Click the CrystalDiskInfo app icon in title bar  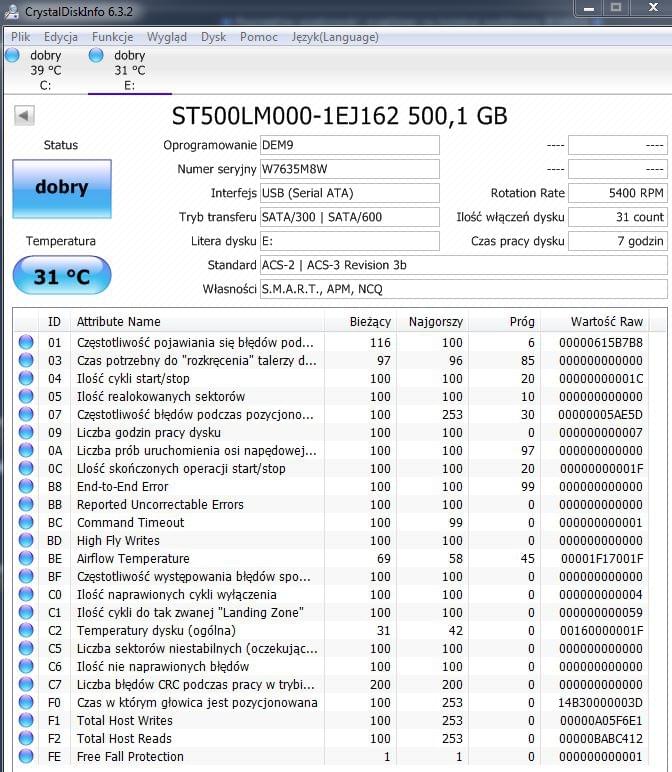pos(11,11)
